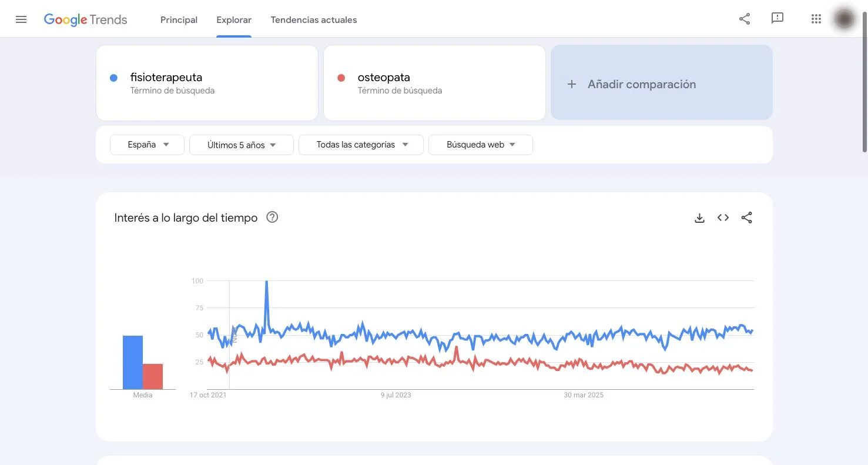Click the red osteopata average bar
This screenshot has width=868, height=465.
coord(153,376)
